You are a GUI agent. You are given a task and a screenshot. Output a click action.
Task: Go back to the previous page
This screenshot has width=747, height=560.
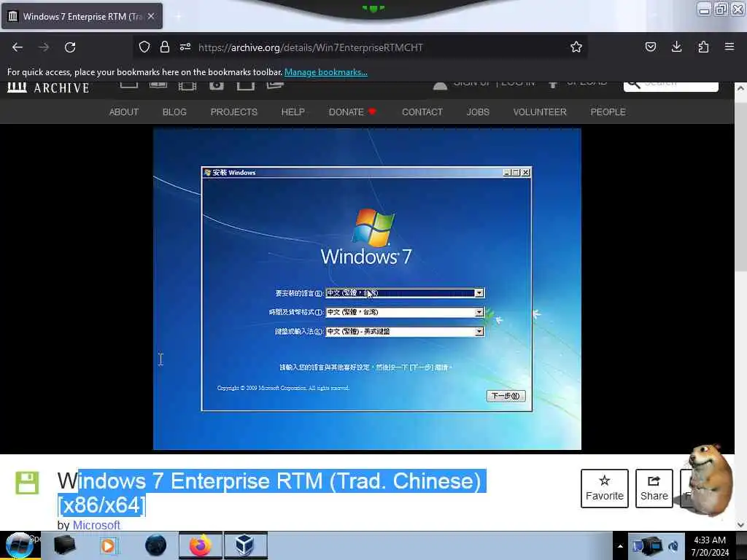pos(18,47)
